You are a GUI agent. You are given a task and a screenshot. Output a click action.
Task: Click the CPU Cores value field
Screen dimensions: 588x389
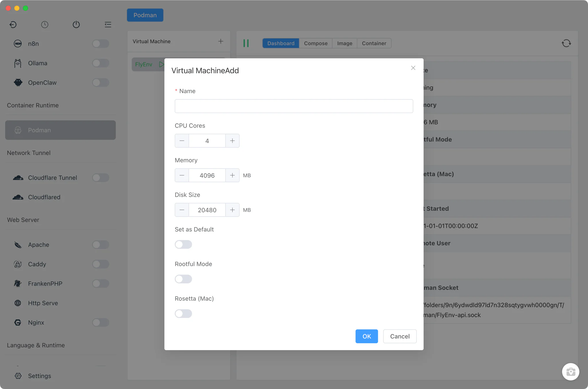point(207,141)
